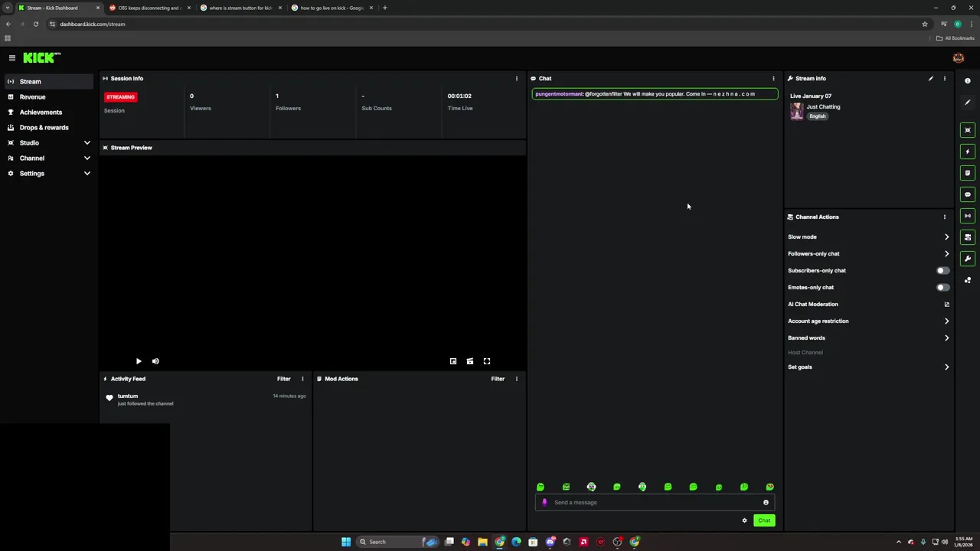Screen dimensions: 980x551
Task: Expand Channel section in sidebar
Action: tap(49, 158)
